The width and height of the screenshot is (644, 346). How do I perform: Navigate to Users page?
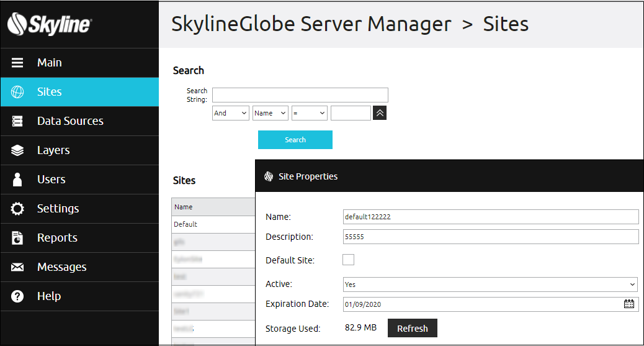(x=79, y=180)
